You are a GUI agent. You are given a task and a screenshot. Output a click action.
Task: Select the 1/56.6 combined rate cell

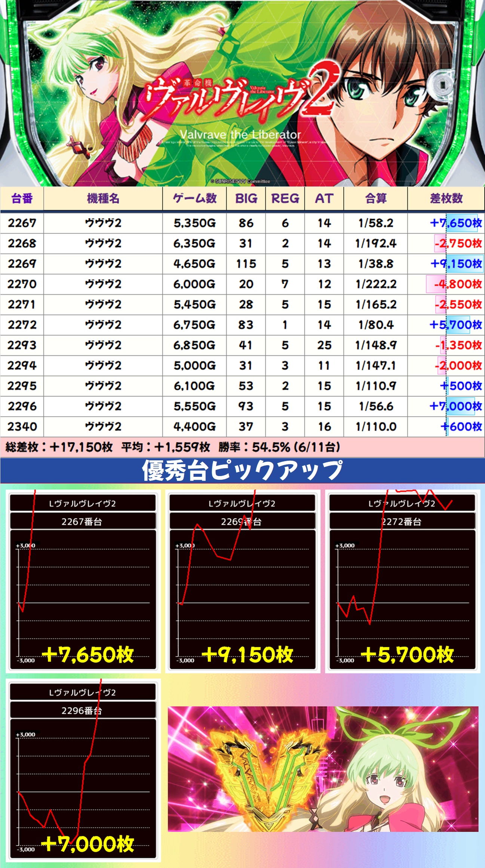pyautogui.click(x=376, y=406)
